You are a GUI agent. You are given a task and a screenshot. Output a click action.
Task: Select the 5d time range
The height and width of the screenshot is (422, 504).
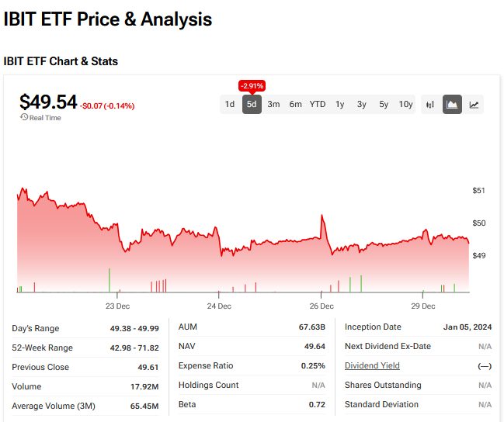click(252, 104)
